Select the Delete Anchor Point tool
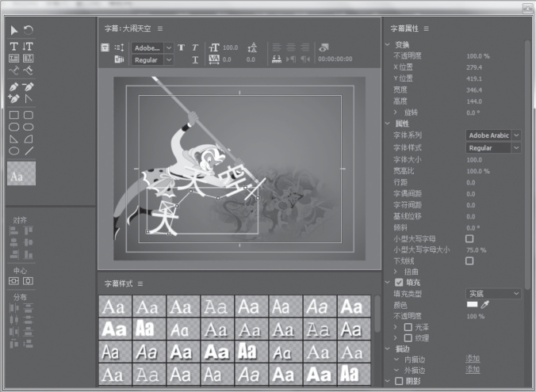The height and width of the screenshot is (392, 536). pos(28,87)
